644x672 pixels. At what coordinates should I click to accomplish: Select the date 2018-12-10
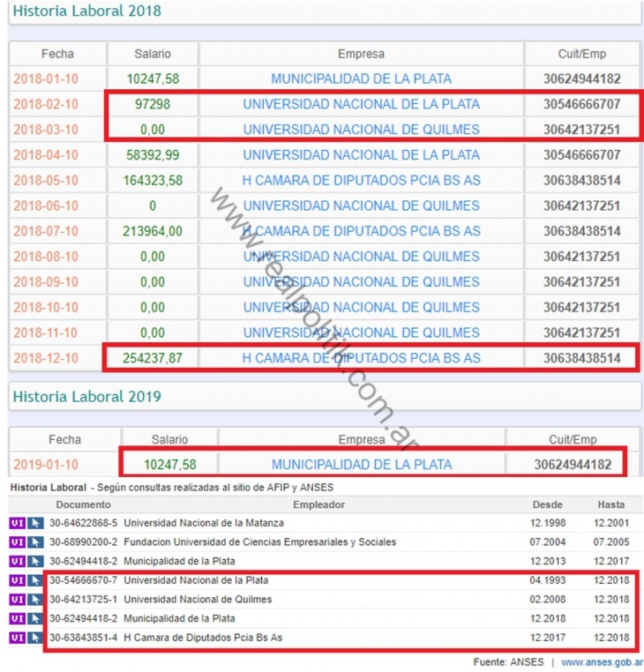click(46, 358)
